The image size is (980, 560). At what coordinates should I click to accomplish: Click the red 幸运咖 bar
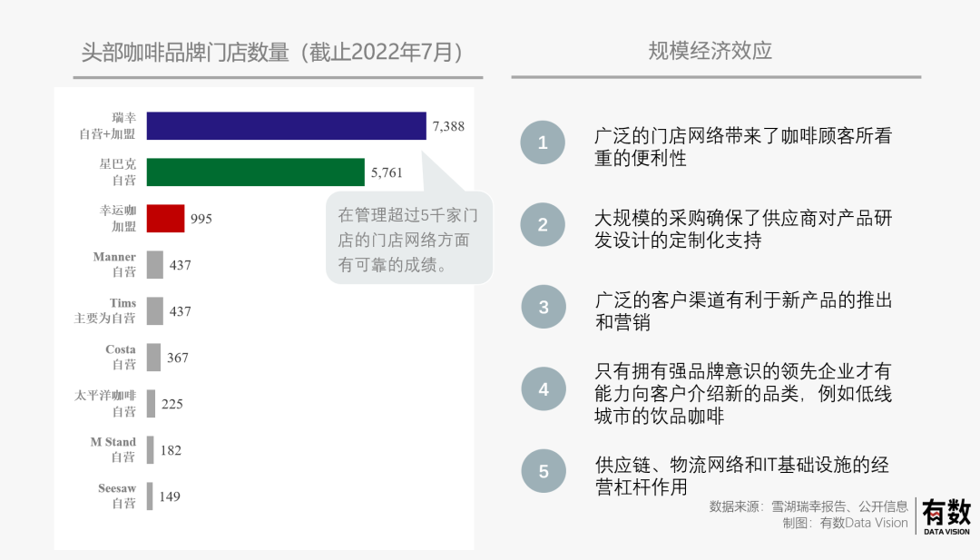tap(165, 219)
